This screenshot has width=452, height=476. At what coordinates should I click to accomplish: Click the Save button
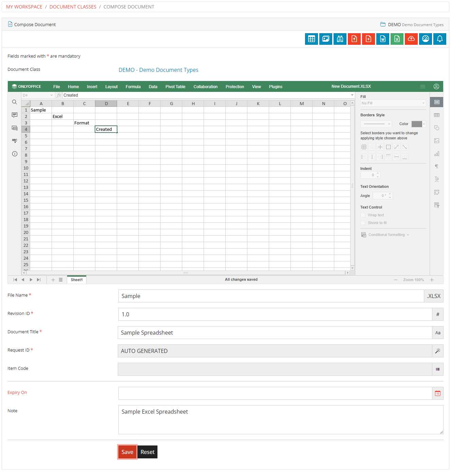[x=127, y=452]
